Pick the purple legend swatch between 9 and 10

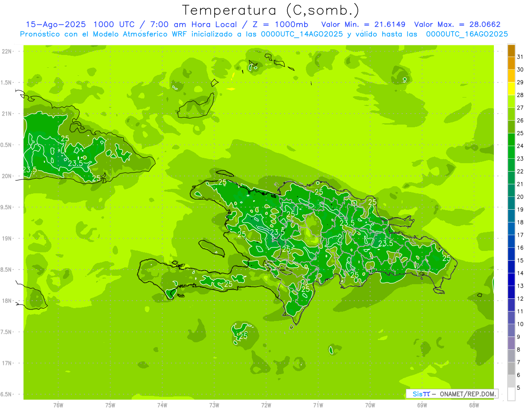click(511, 331)
